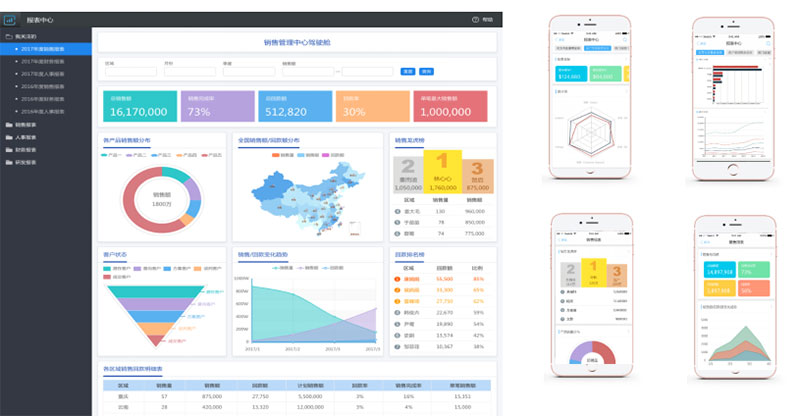Click rank 6 badge beside 15,574
This screenshot has height=416, width=800.
click(397, 335)
